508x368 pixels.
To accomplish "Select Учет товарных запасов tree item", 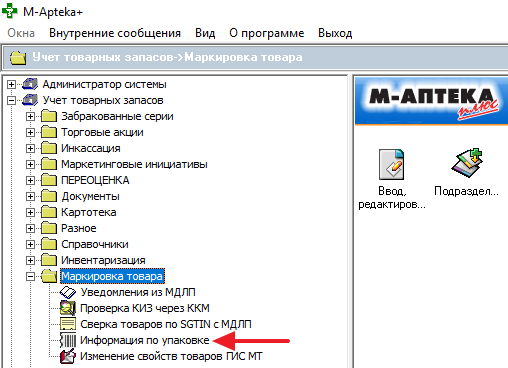I will point(103,100).
